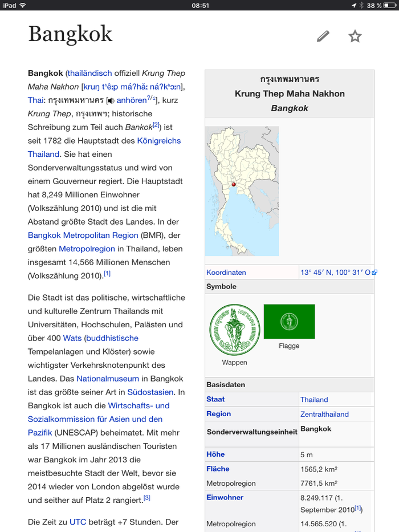Follow the Nationalmuseum link
This screenshot has height=532, width=399.
tap(108, 379)
